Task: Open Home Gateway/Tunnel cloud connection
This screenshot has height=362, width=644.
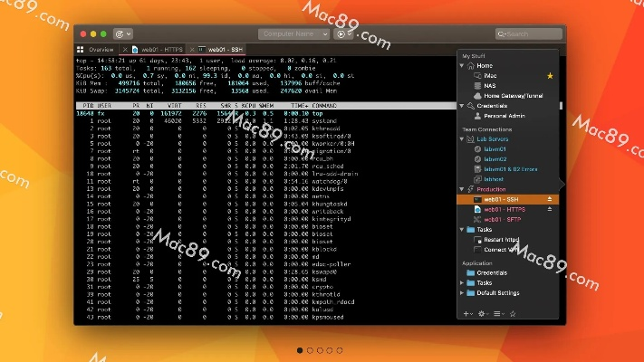Action: (511, 95)
